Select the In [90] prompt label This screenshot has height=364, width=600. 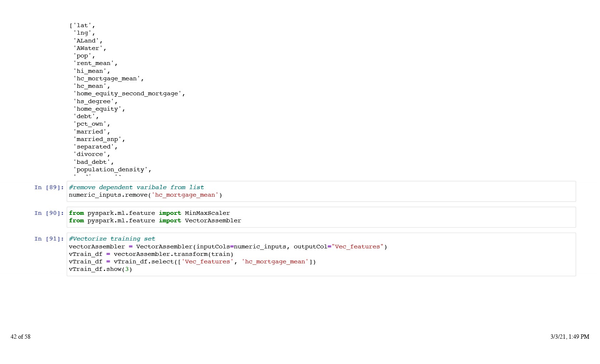[x=49, y=213]
